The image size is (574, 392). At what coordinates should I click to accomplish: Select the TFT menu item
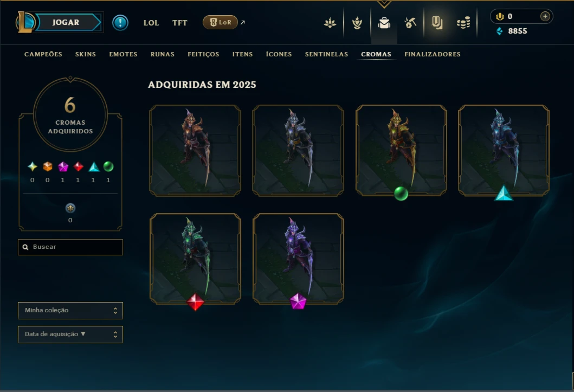coord(180,23)
